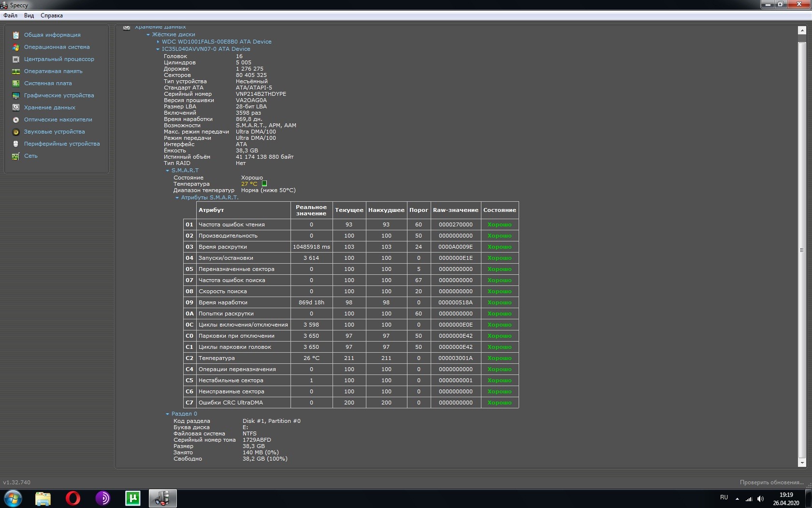Click the Speccy taskbar icon
Screen dimensions: 812x508
pyautogui.click(x=163, y=498)
